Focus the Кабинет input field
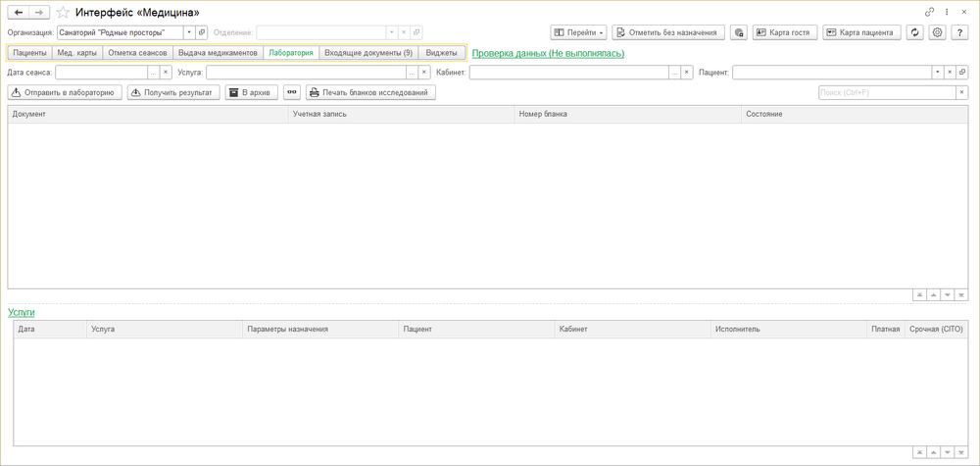Viewport: 980px width, 466px height. [569, 73]
